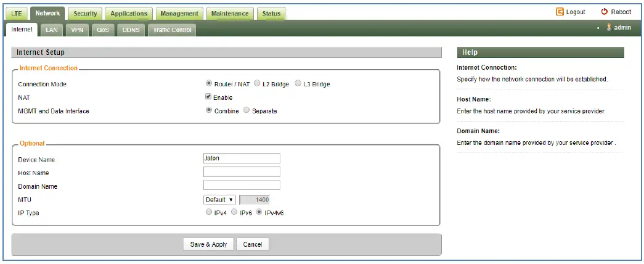The width and height of the screenshot is (644, 264).
Task: Click the Logout link text
Action: [x=576, y=12]
